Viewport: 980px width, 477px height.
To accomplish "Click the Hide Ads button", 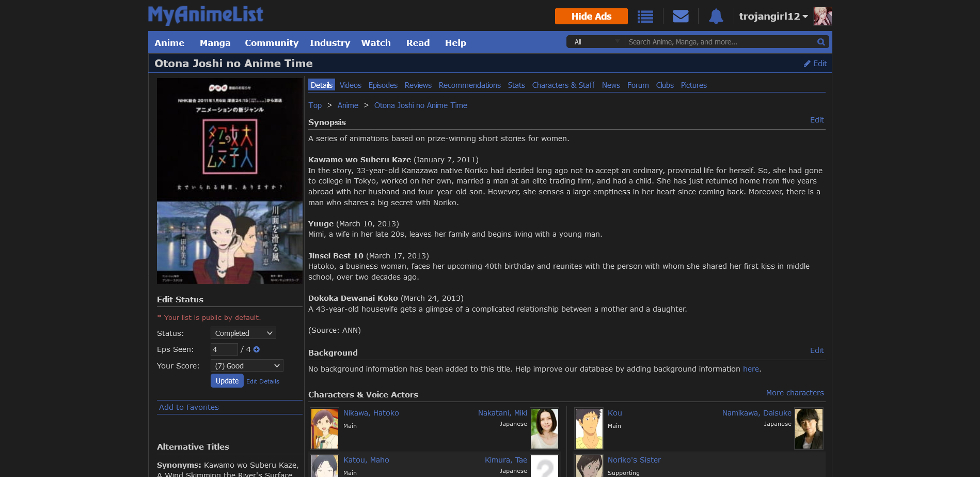I will [x=591, y=17].
